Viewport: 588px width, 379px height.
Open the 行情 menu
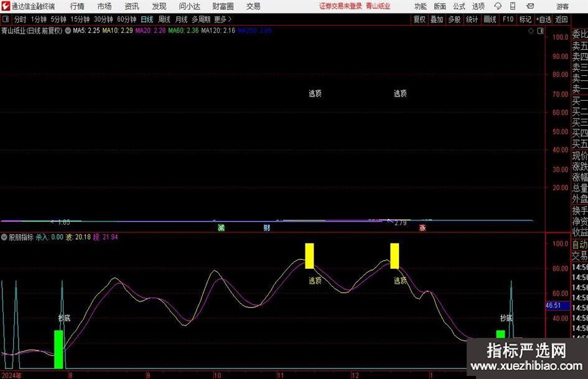[77, 6]
